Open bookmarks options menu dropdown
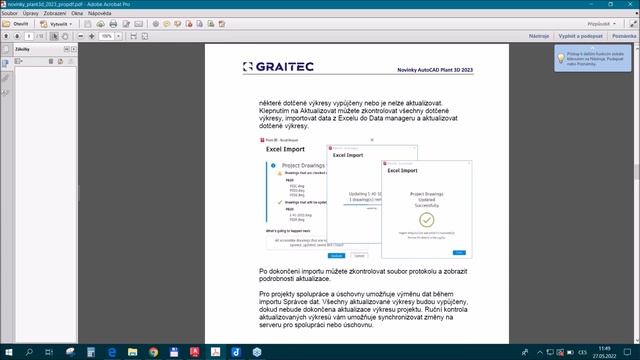The image size is (640, 360). coord(19,61)
